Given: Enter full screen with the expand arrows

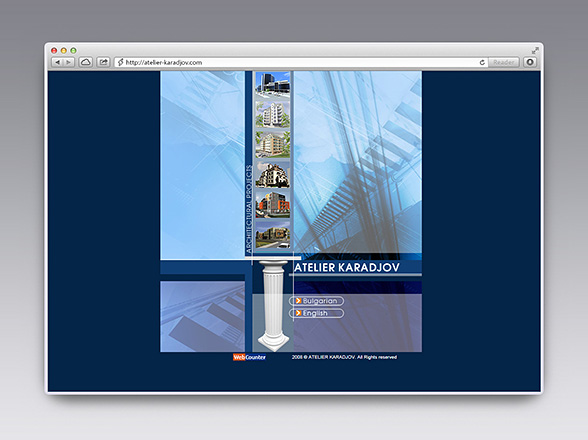Looking at the screenshot, I should coord(535,50).
